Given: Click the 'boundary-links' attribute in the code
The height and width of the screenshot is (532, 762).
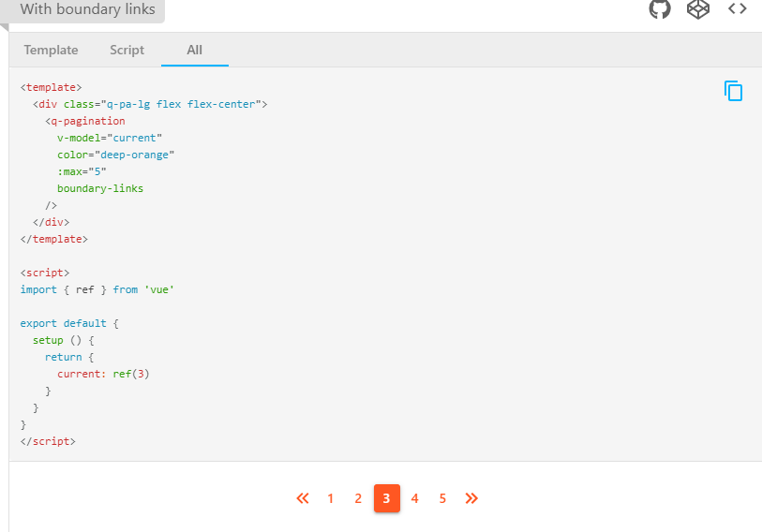Looking at the screenshot, I should tap(100, 188).
